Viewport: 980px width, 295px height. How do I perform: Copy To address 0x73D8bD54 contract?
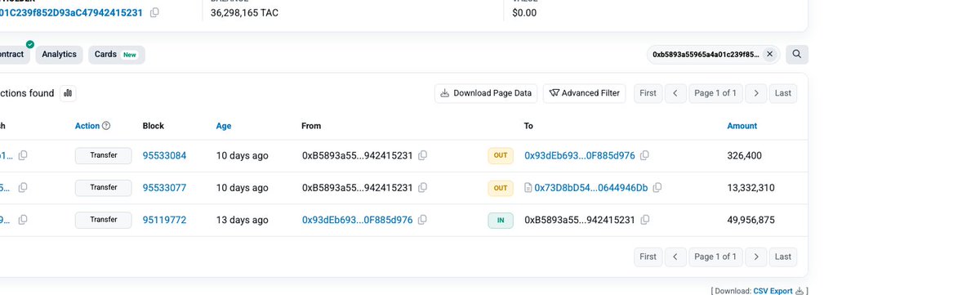[657, 187]
